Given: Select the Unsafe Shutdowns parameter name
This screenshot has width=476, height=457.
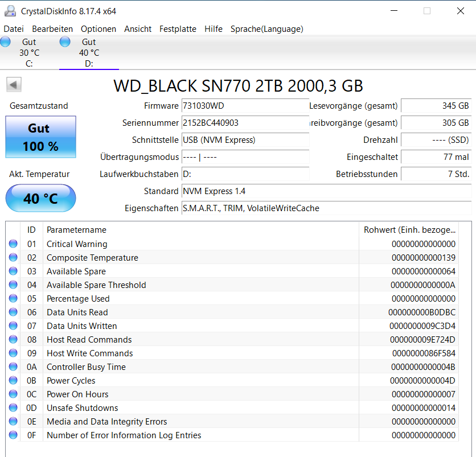Looking at the screenshot, I should point(82,408).
